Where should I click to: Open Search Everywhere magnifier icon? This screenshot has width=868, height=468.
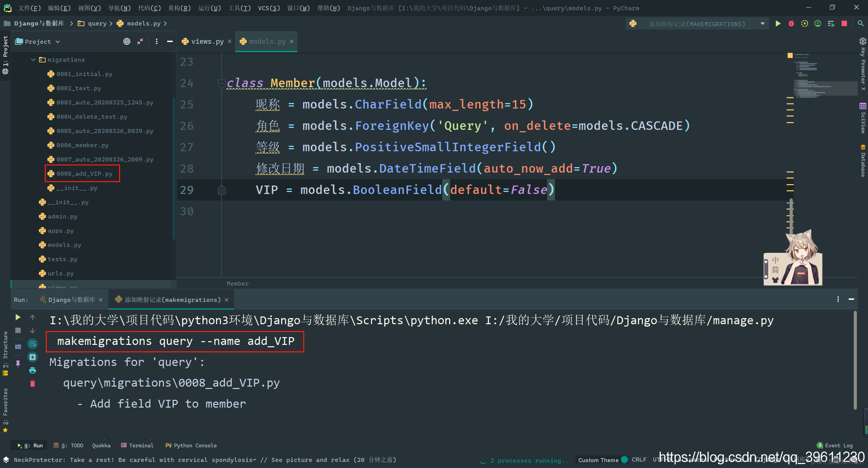861,24
